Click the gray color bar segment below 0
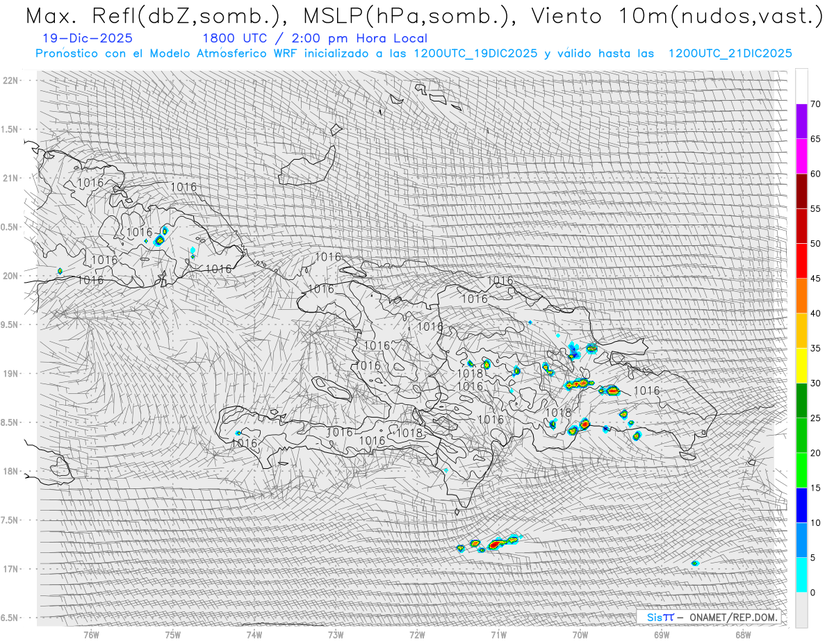Image resolution: width=834 pixels, height=644 pixels. click(801, 610)
